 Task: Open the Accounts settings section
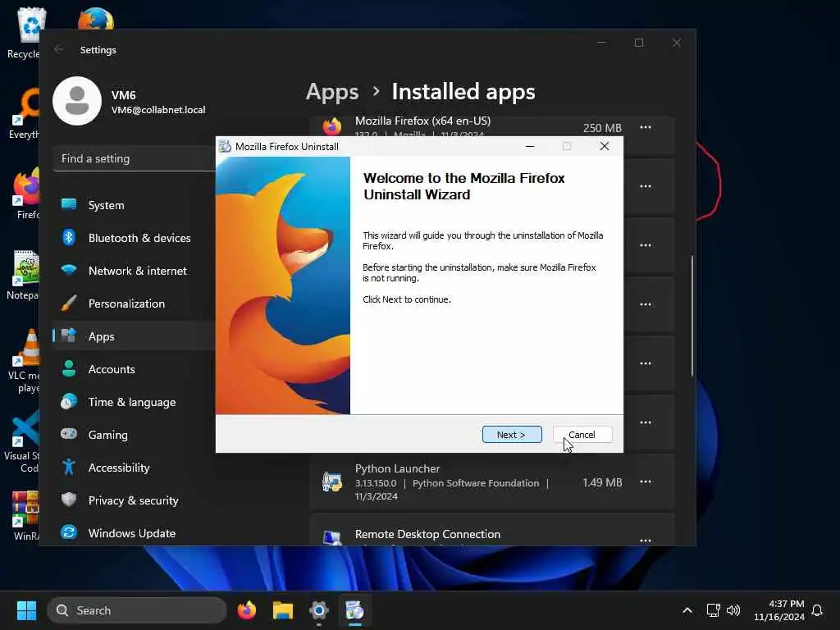pyautogui.click(x=134, y=369)
